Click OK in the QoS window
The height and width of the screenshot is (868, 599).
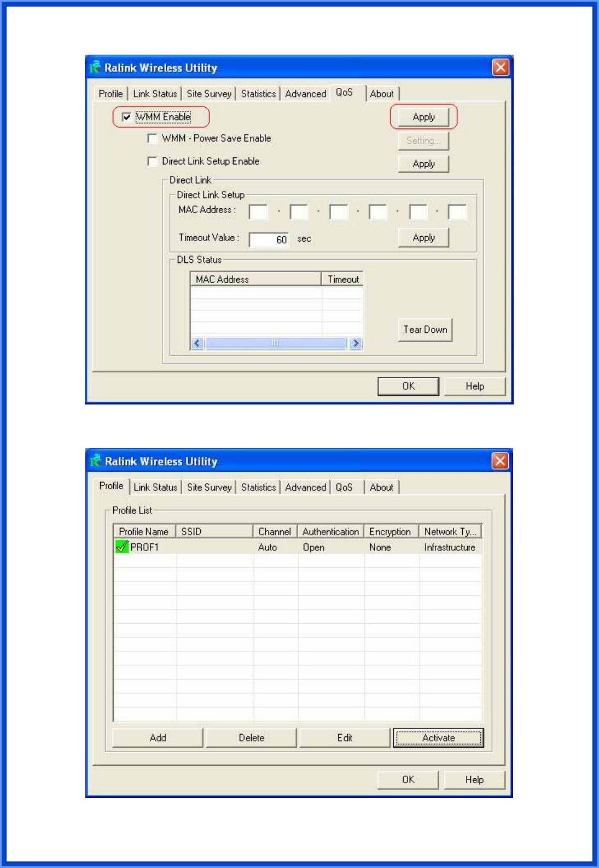(x=408, y=386)
